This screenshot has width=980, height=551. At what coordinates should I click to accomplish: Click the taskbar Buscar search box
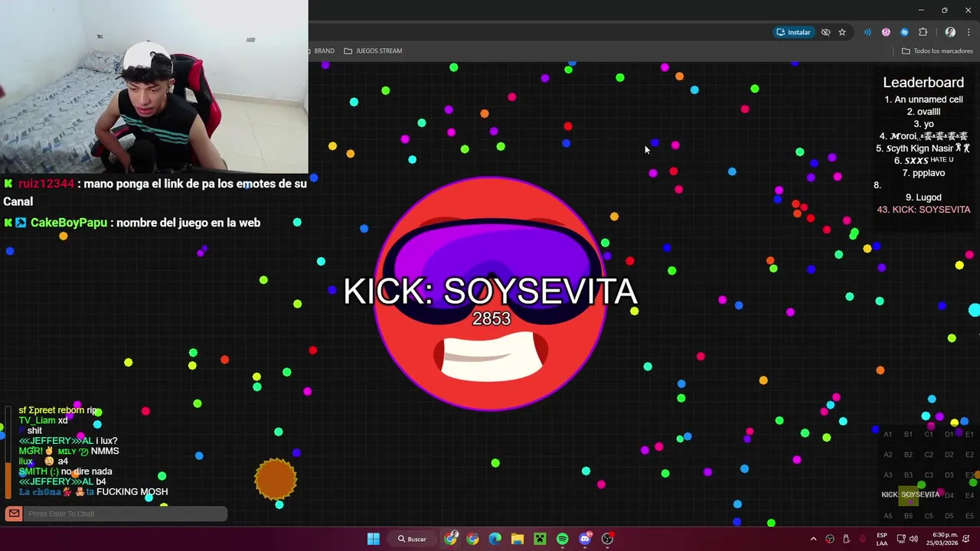[412, 539]
